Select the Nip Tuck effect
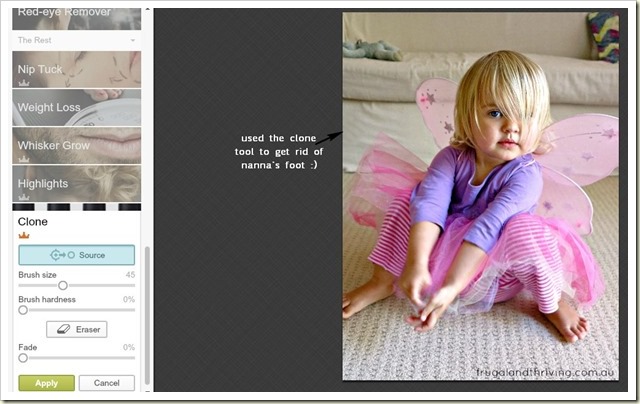Screen dimensions: 640x404 (76, 69)
